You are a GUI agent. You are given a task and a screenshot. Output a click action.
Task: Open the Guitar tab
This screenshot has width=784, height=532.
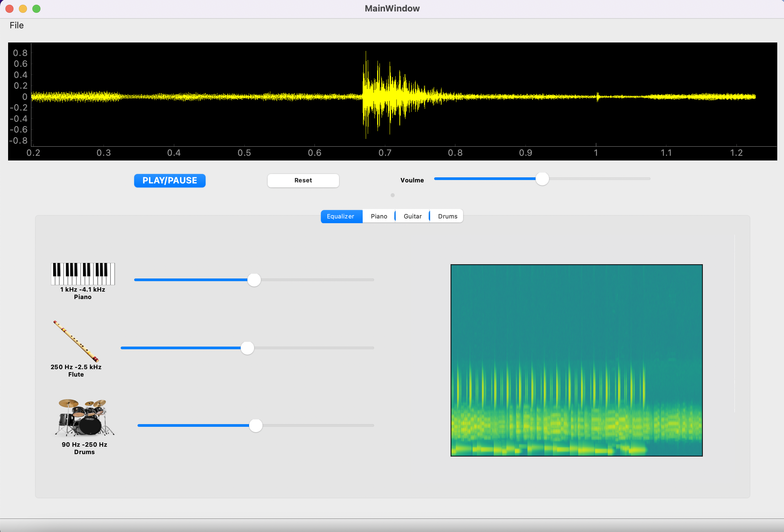412,216
